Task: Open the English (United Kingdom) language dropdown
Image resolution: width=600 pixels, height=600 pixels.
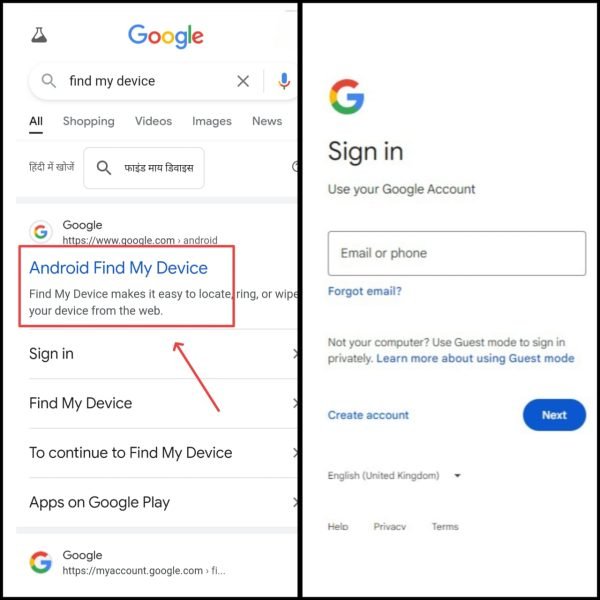Action: coord(395,476)
